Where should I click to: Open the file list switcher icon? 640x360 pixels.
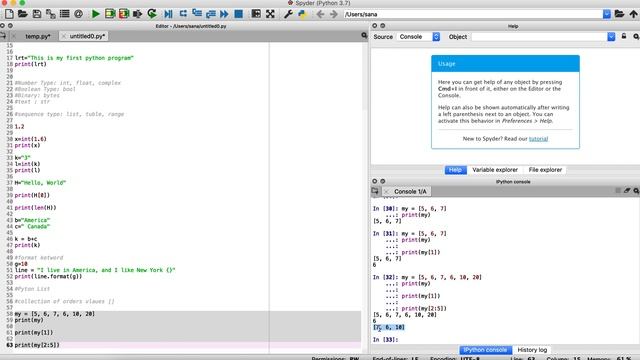(64, 14)
